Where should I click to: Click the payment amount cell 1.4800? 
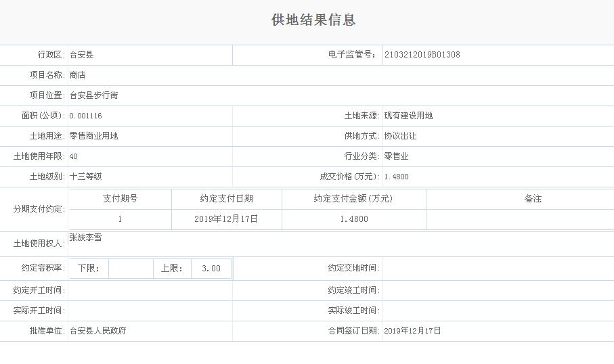tap(354, 219)
